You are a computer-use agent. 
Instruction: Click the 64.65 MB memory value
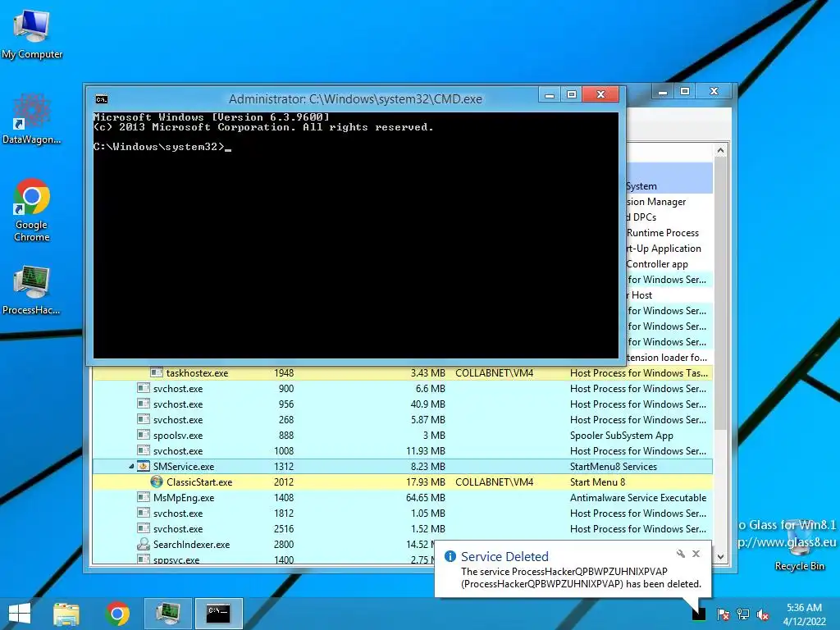click(x=426, y=497)
